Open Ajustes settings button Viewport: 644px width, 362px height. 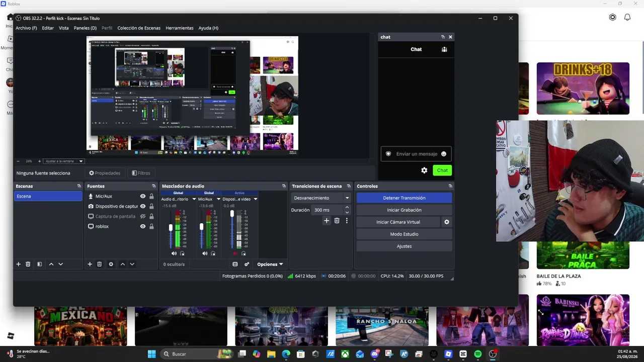tap(404, 246)
